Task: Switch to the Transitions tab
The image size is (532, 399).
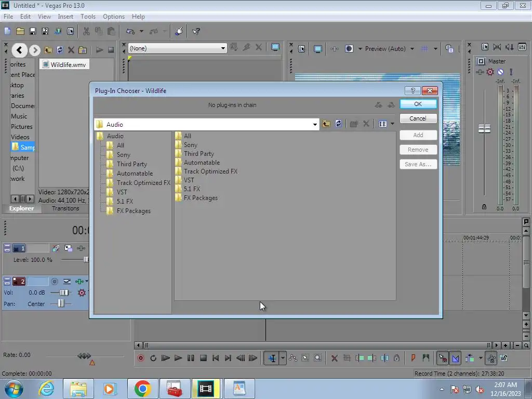Action: point(65,208)
